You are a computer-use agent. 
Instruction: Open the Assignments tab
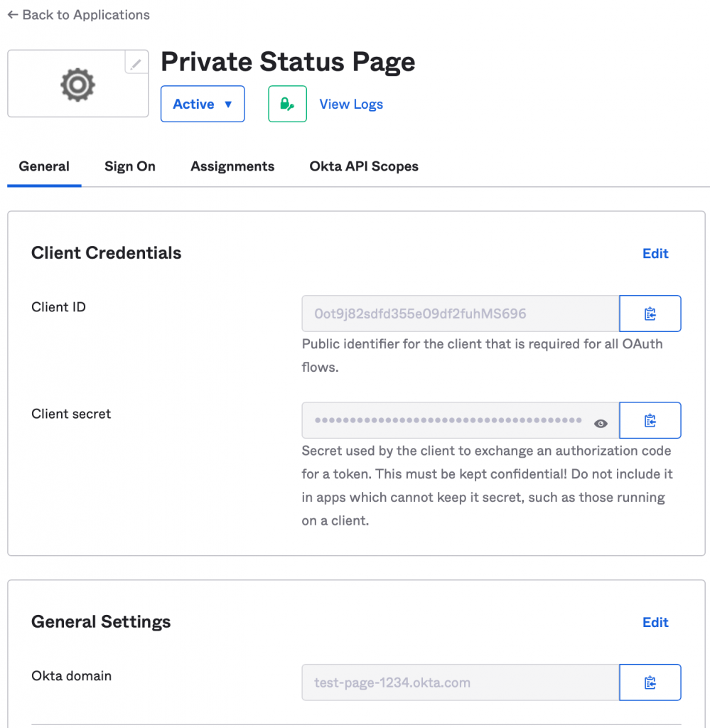(232, 166)
